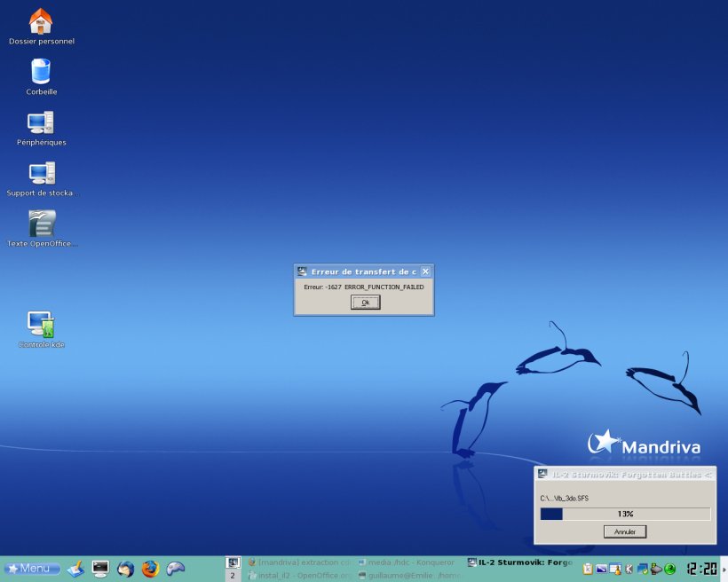728x582 pixels.
Task: Click the display settings tray icon
Action: [x=601, y=569]
